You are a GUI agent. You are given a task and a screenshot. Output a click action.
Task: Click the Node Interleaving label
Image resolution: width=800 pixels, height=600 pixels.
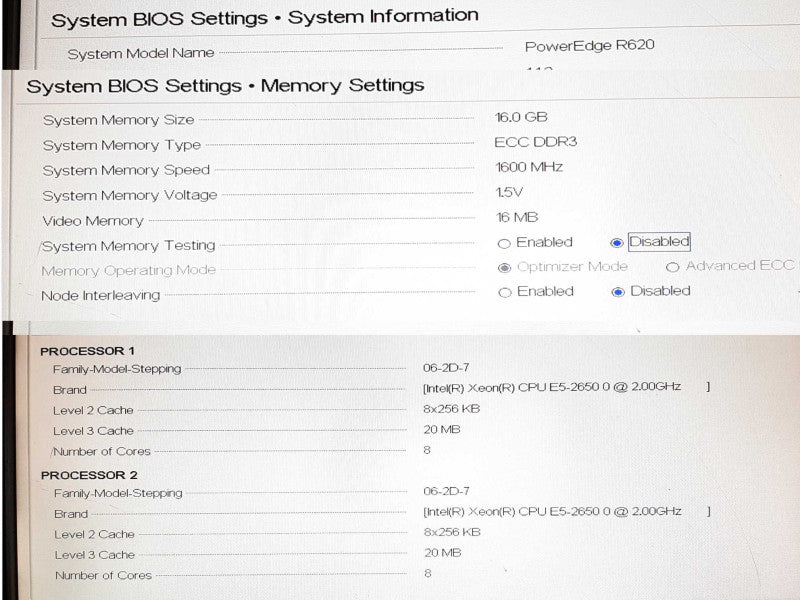[x=101, y=295]
